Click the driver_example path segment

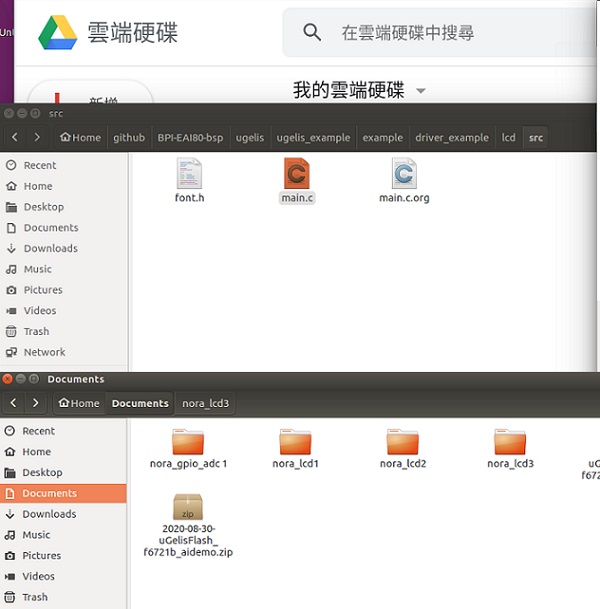pyautogui.click(x=452, y=137)
